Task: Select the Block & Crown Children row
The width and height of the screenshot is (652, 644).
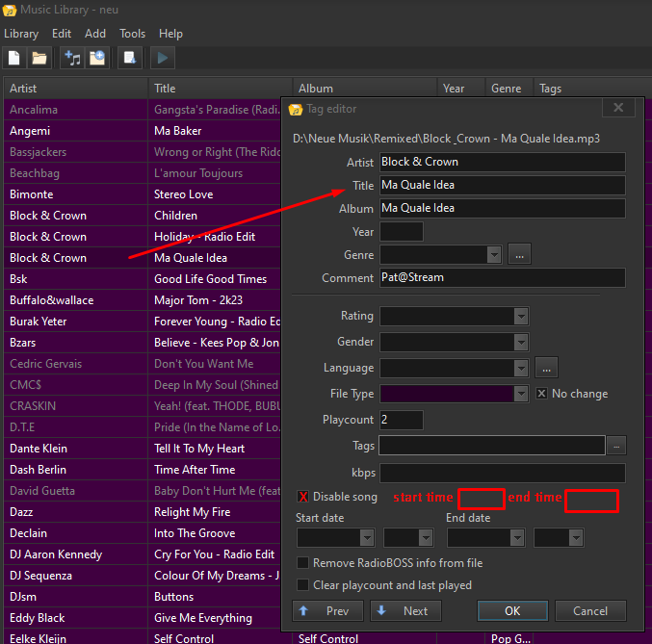Action: (143, 216)
